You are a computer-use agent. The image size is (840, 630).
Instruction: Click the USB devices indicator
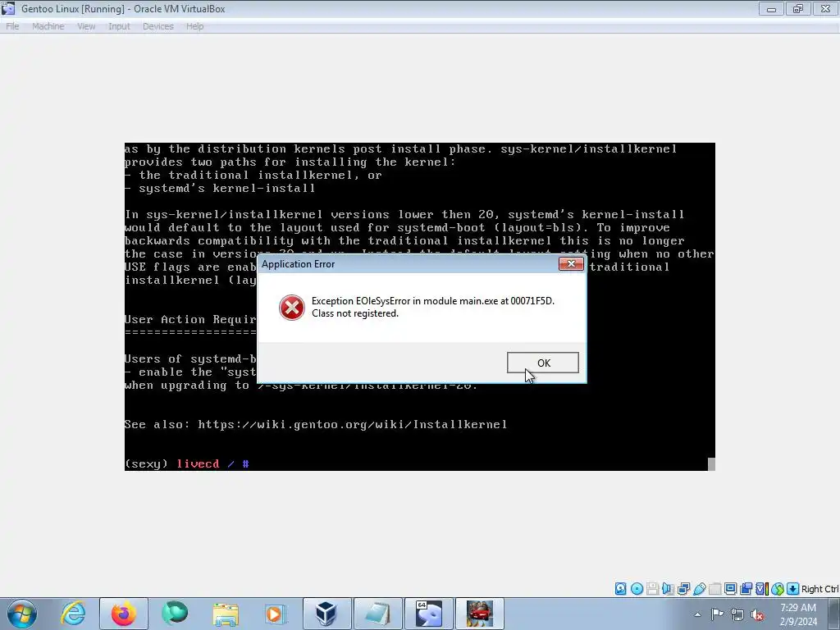tap(699, 589)
